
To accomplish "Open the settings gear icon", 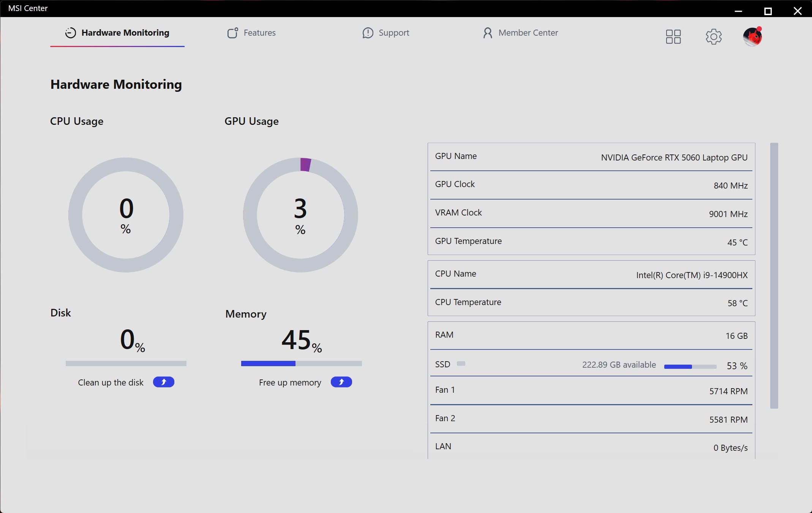I will [x=714, y=37].
